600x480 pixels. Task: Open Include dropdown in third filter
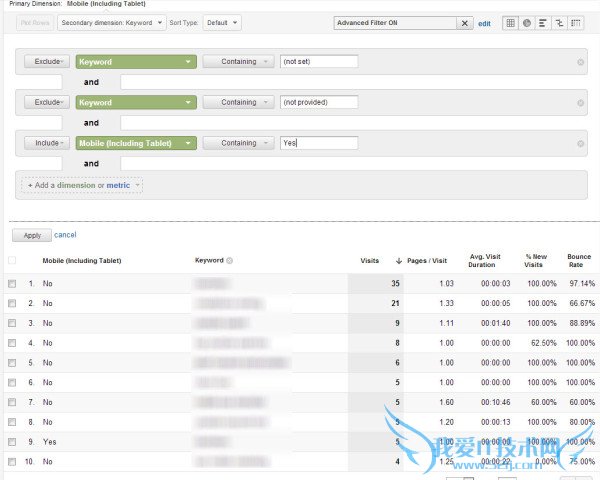point(47,143)
